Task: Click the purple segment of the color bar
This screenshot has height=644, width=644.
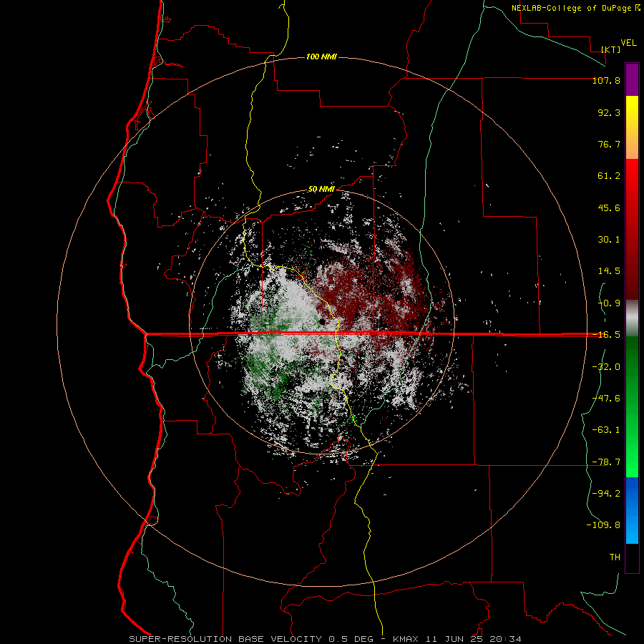Action: pyautogui.click(x=632, y=79)
